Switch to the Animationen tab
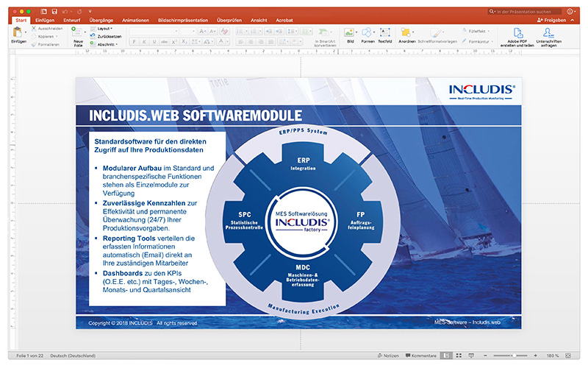Viewport: 588px width, 368px height. [x=135, y=21]
